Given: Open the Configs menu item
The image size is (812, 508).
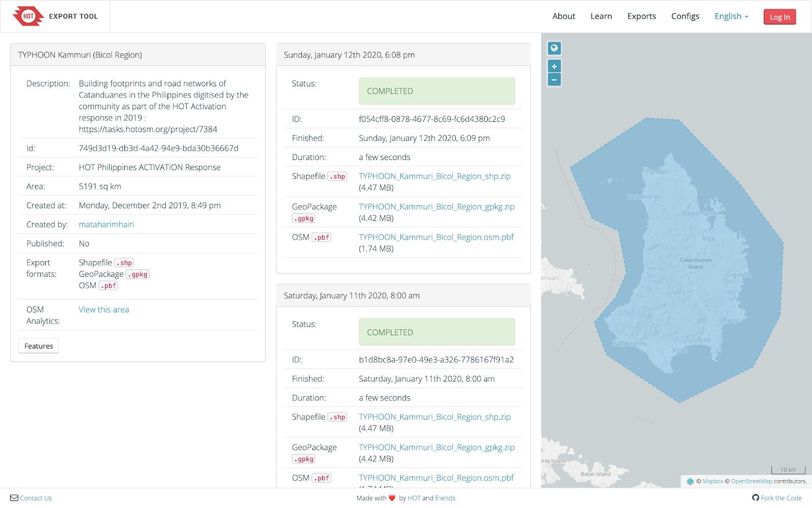Looking at the screenshot, I should click(x=685, y=16).
